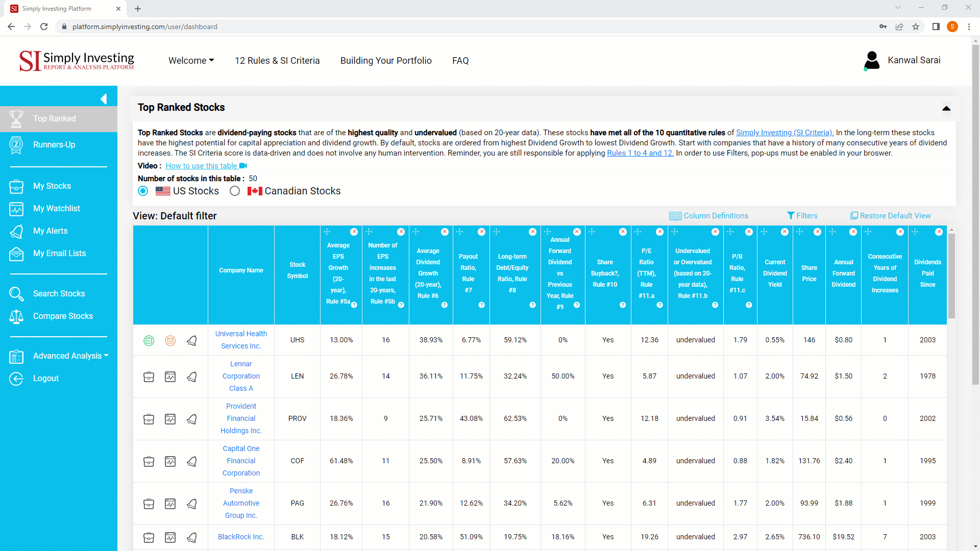Open the FAQ page
The width and height of the screenshot is (980, 551).
point(460,61)
